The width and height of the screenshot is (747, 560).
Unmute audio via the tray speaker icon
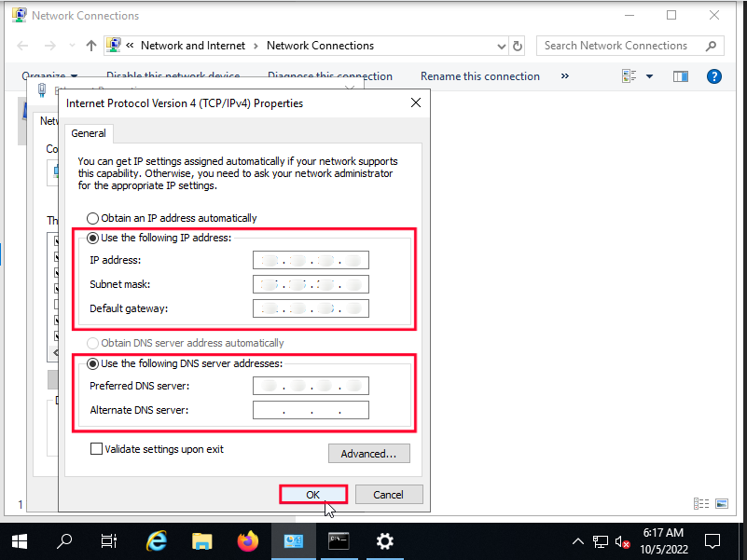620,540
